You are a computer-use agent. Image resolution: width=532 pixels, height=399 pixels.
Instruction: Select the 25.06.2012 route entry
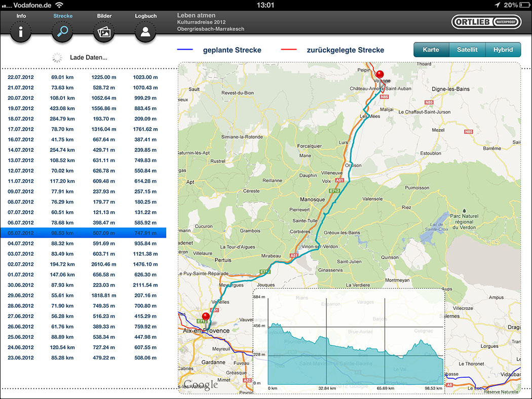83,337
